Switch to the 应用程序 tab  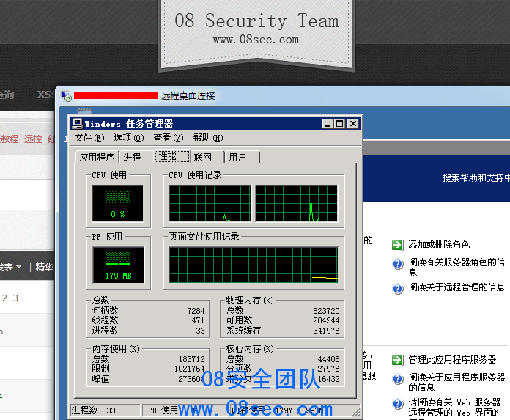coord(97,157)
